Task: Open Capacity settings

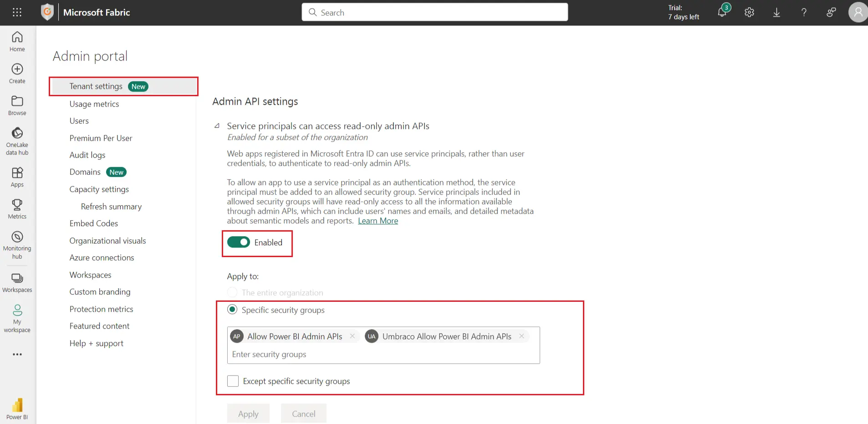Action: point(99,189)
